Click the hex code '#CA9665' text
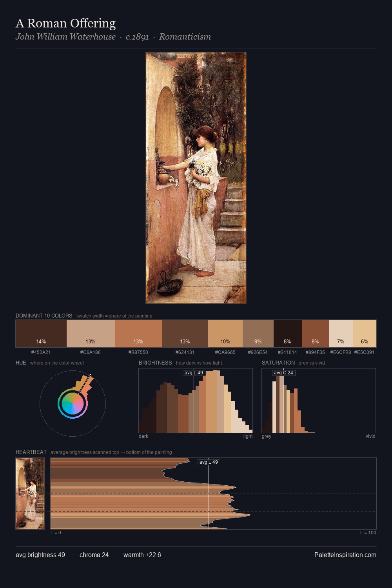The width and height of the screenshot is (392, 588). coord(225,352)
